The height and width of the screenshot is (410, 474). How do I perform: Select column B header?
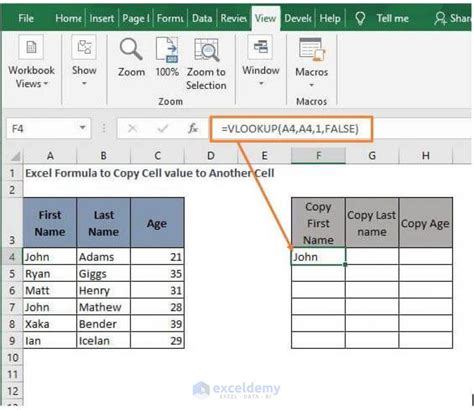click(x=104, y=156)
